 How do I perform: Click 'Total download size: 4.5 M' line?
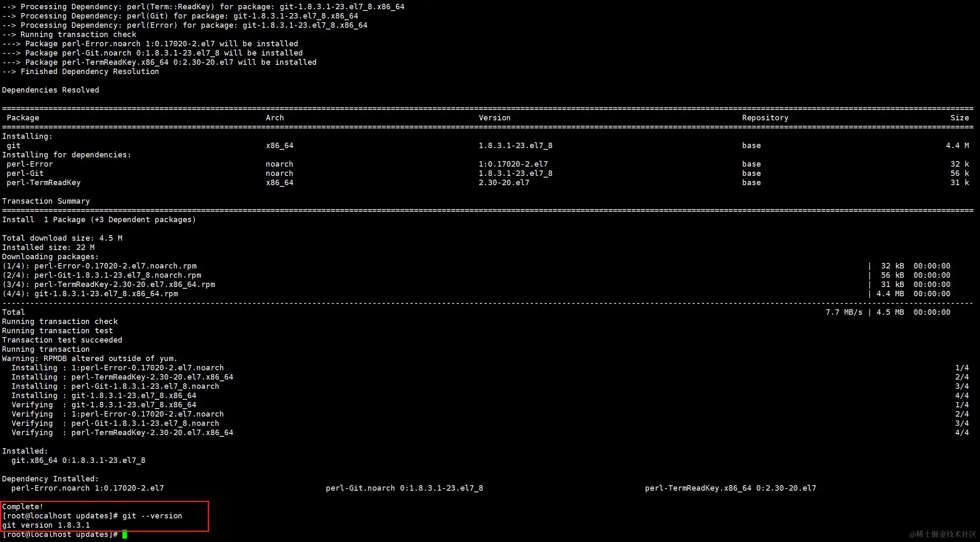(62, 238)
